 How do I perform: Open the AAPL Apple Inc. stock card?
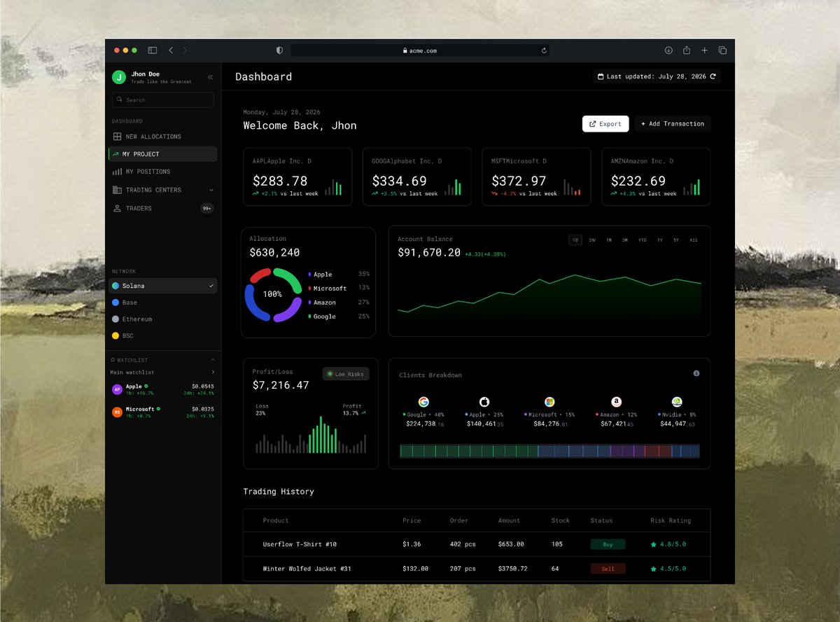pyautogui.click(x=297, y=177)
